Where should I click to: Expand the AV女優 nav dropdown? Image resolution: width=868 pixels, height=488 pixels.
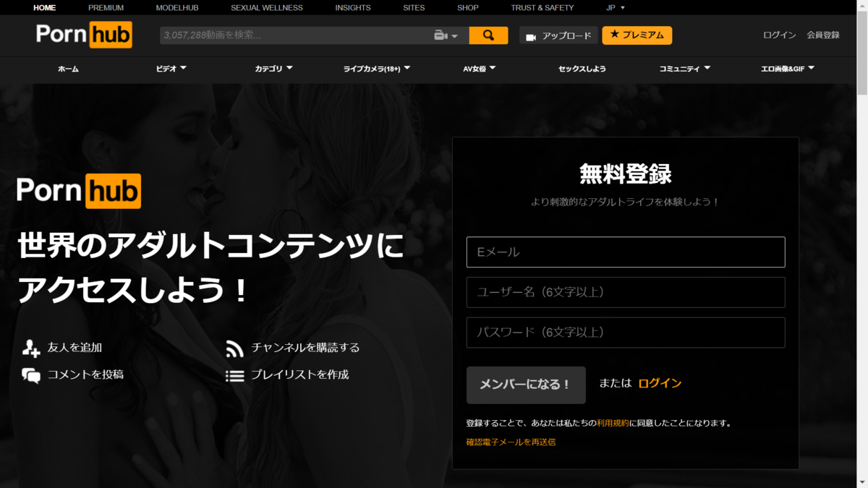(x=479, y=69)
